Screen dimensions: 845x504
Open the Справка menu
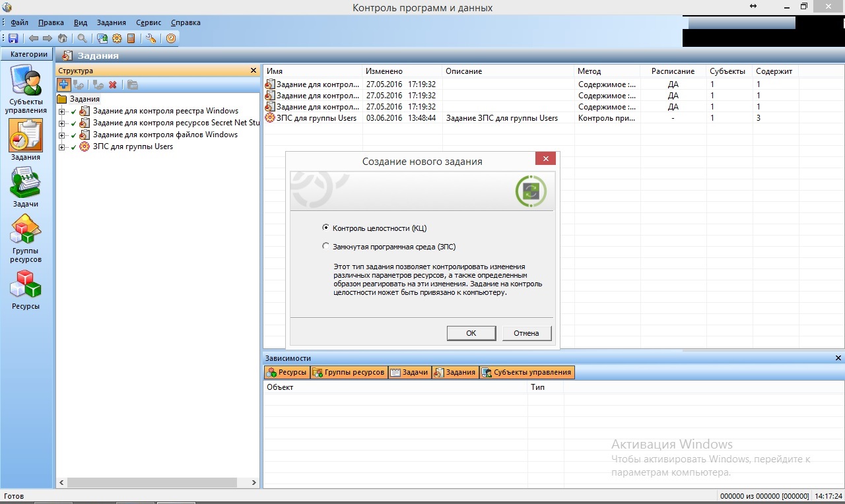[186, 22]
